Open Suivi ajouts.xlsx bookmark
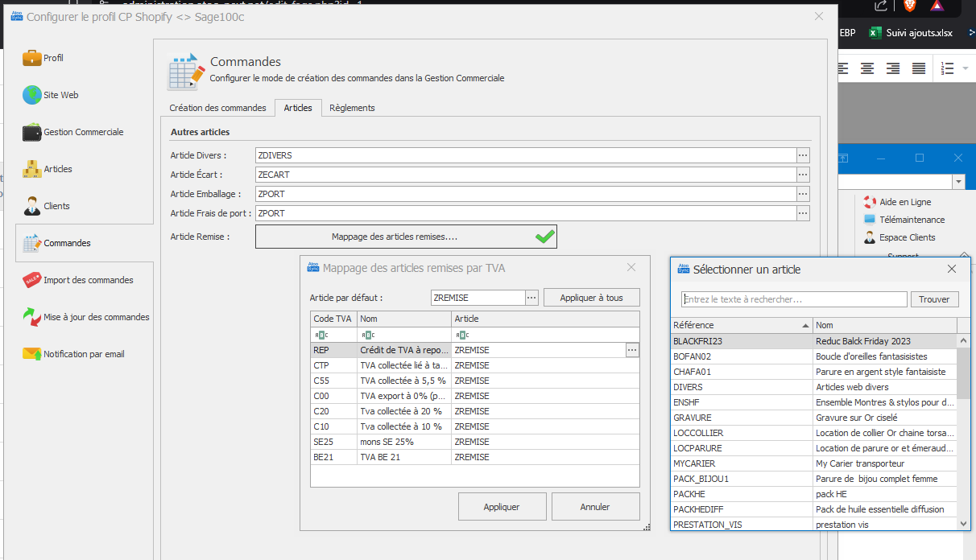The height and width of the screenshot is (560, 976). 912,33
